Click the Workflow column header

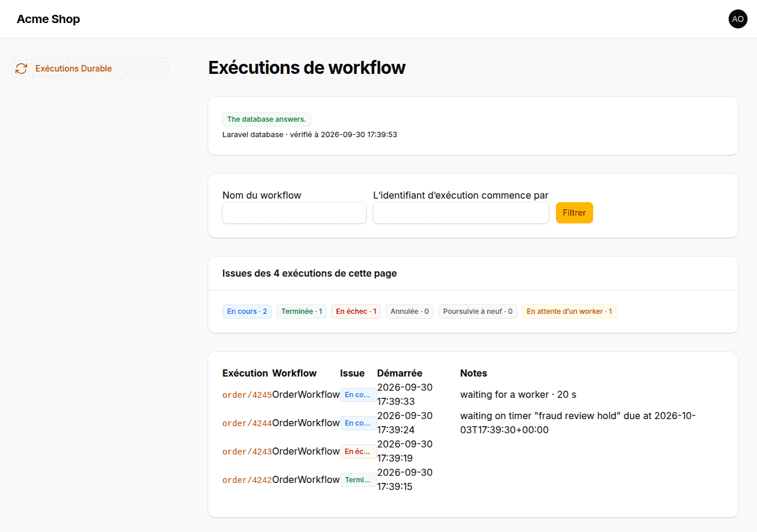(295, 374)
